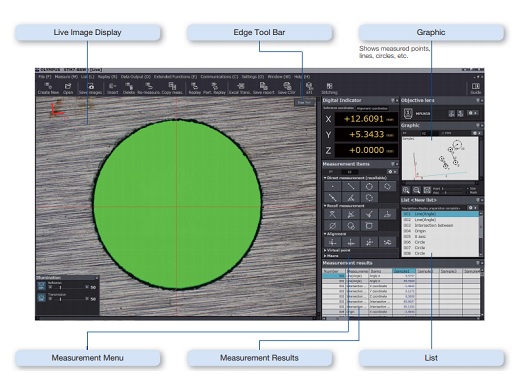Open the Graphic panel settings gear dropdown

tap(476, 133)
